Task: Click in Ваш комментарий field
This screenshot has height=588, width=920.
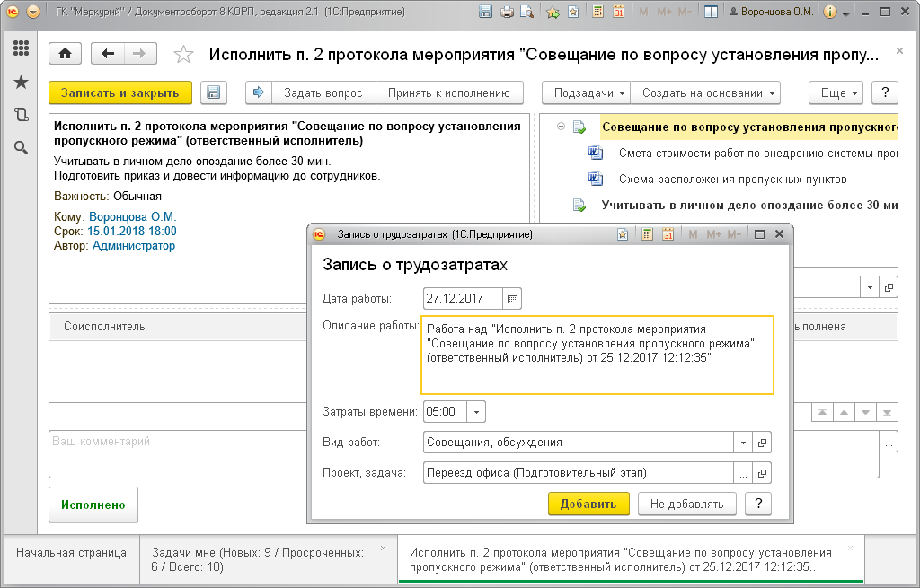Action: (179, 454)
